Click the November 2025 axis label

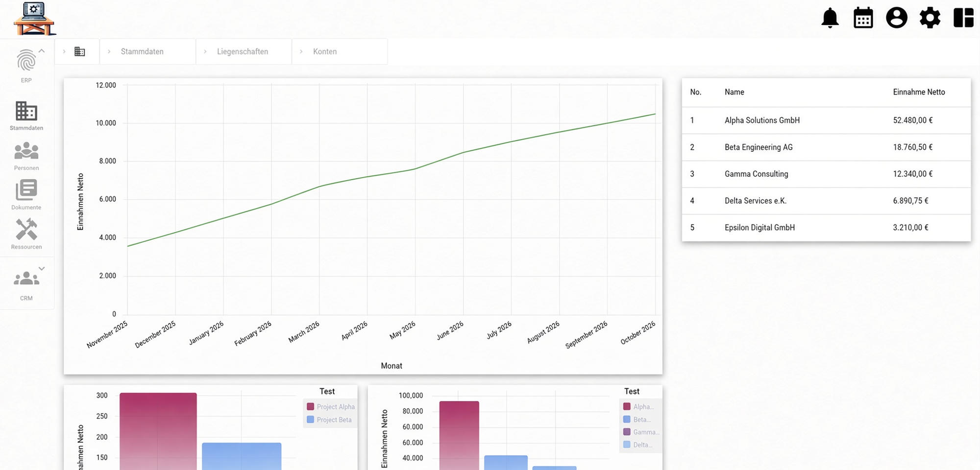click(x=107, y=335)
